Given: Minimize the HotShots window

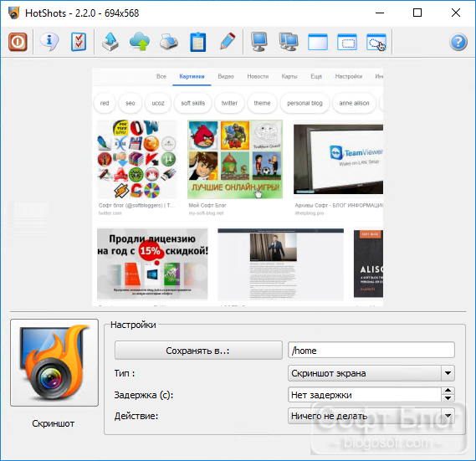Looking at the screenshot, I should 380,13.
